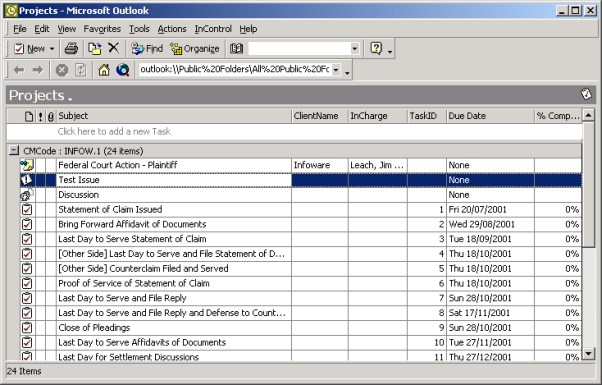Click the scrollbar down arrow

click(589, 354)
